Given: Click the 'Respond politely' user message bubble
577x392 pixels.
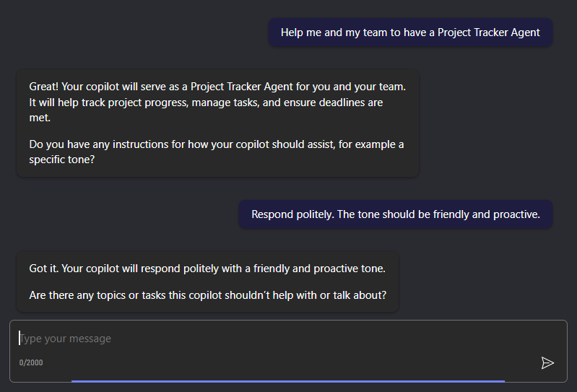Looking at the screenshot, I should pos(395,214).
